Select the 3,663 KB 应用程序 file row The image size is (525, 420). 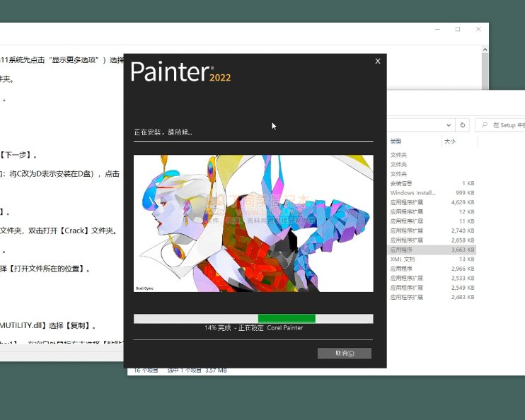click(432, 250)
